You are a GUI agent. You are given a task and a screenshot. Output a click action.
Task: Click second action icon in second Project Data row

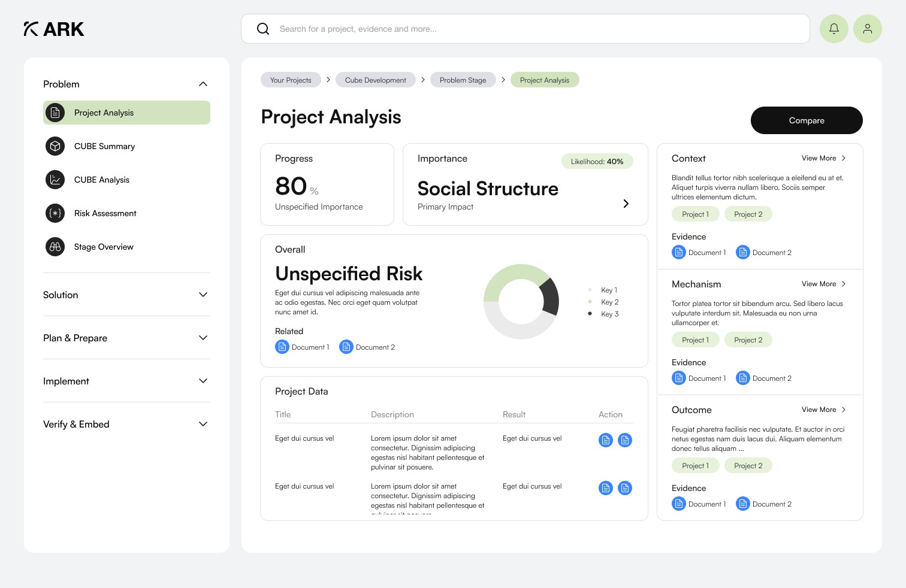(x=625, y=488)
